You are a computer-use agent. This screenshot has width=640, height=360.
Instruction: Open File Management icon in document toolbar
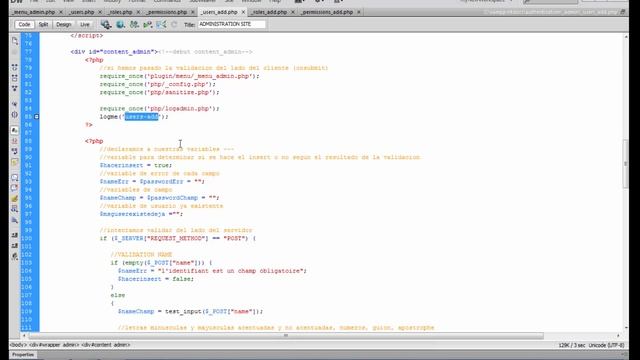(134, 24)
